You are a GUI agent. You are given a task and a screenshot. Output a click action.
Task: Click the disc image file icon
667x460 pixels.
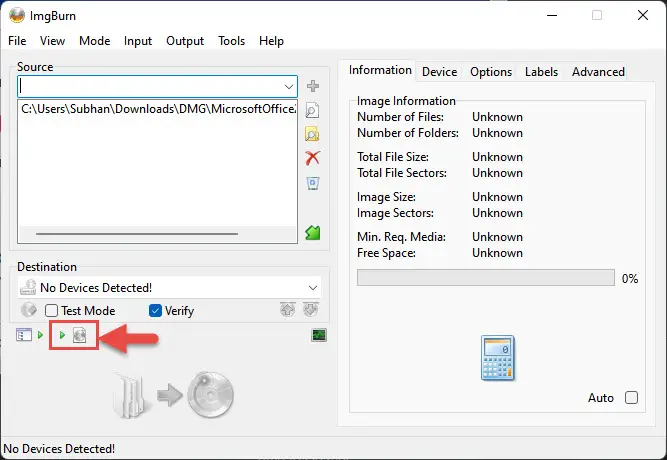[x=80, y=335]
